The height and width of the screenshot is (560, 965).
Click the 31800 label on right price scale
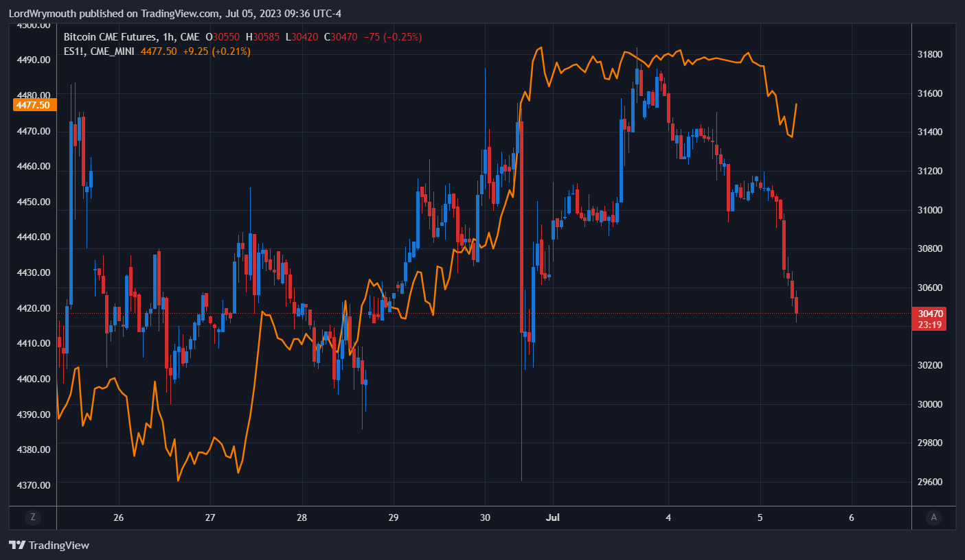929,54
